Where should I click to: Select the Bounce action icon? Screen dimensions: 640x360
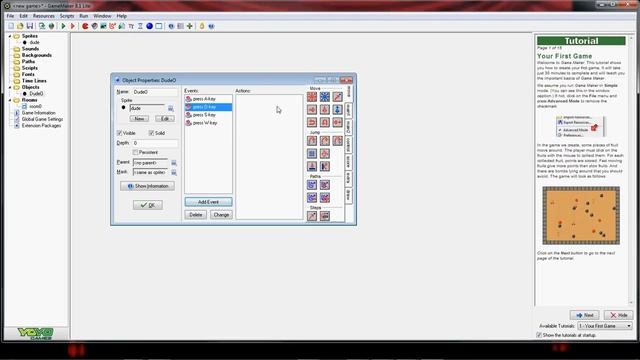click(x=324, y=166)
